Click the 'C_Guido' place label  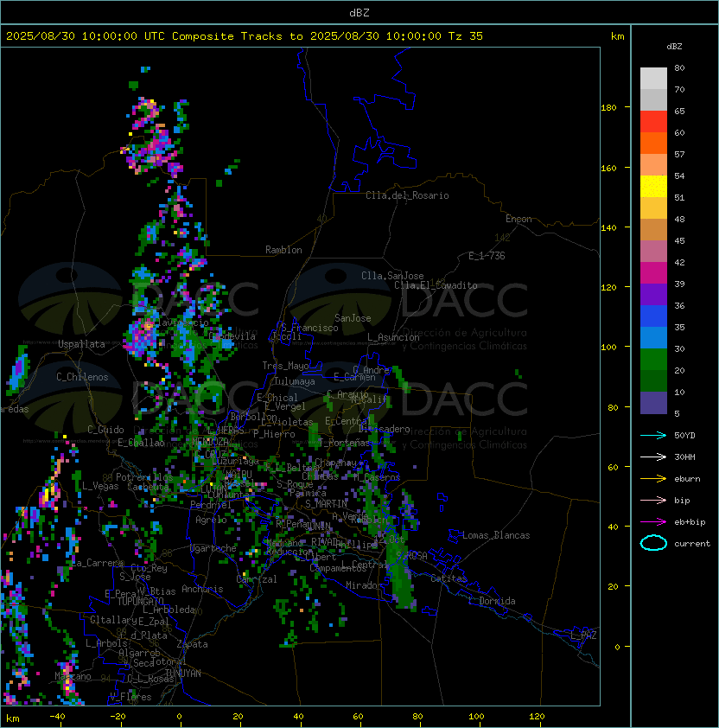[105, 430]
